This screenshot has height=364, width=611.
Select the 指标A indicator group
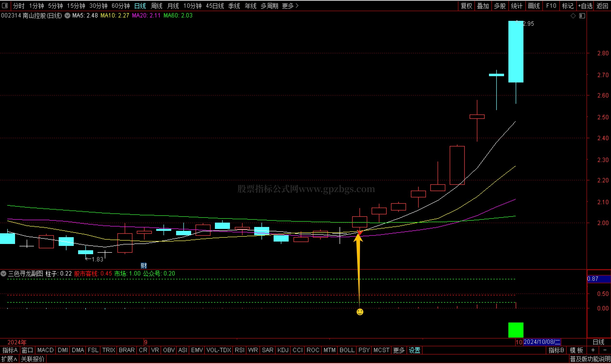10,350
